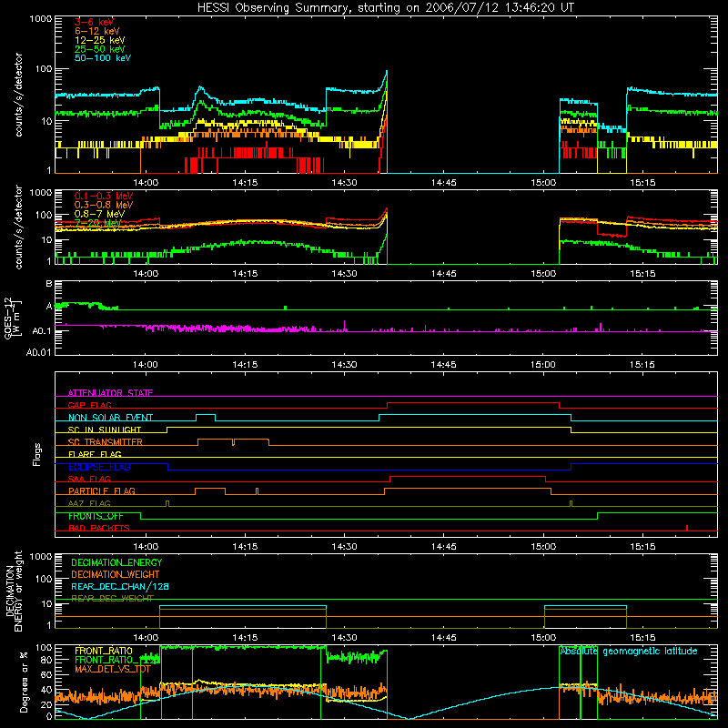This screenshot has width=728, height=728.
Task: Click the '0.3-0.8 MeV' legend label
Action: (x=104, y=205)
